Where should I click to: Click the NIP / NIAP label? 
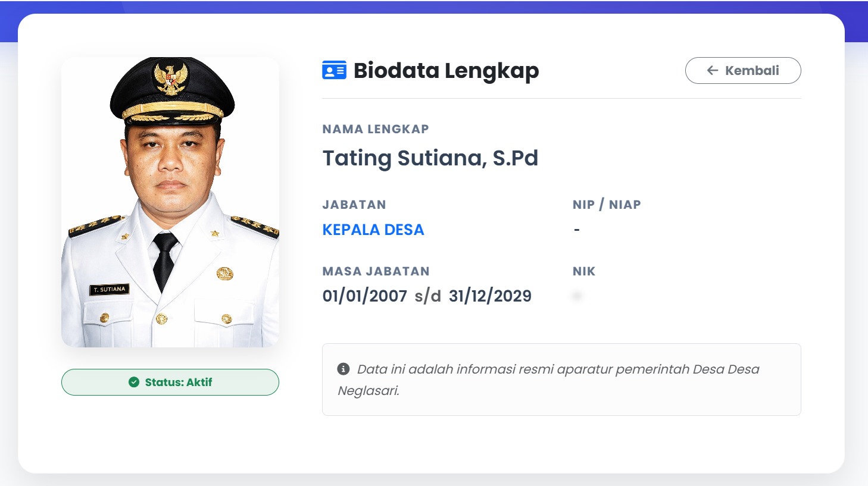607,205
